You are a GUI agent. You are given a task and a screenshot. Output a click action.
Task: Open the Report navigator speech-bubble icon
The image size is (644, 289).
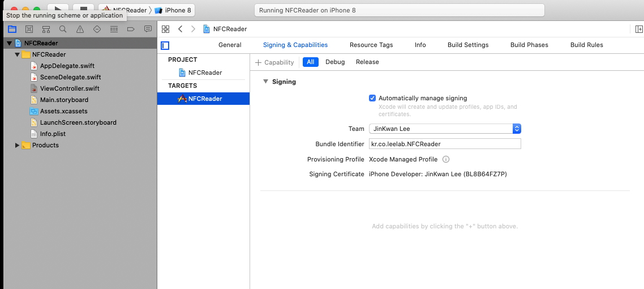click(x=148, y=29)
